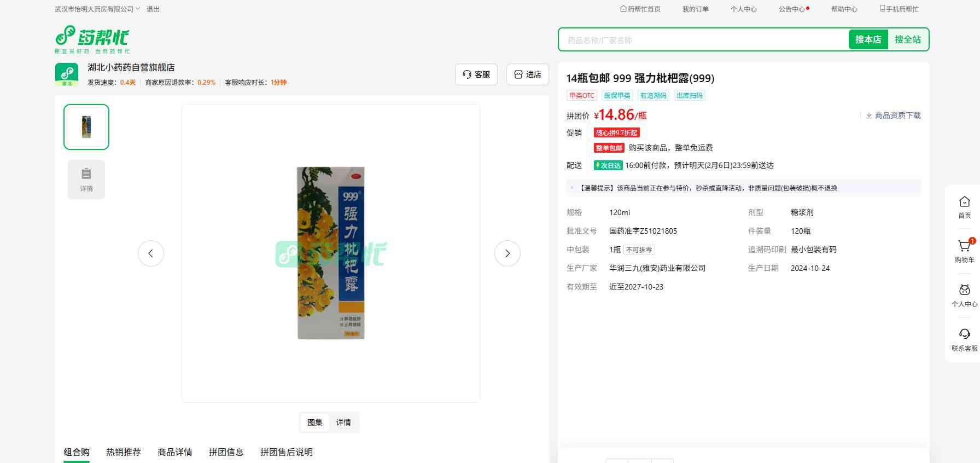This screenshot has height=463, width=980.
Task: Show next product image with right arrow
Action: coord(507,253)
